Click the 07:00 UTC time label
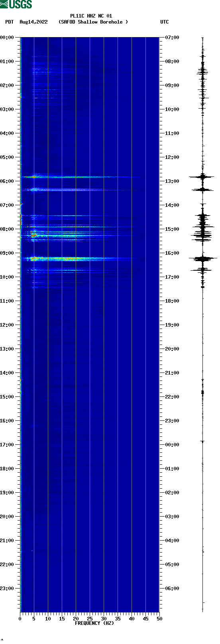Viewport: 220px width, 644px height. (172, 38)
